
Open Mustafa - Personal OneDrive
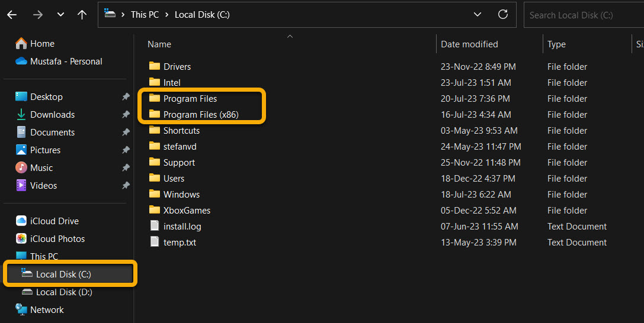click(x=59, y=62)
